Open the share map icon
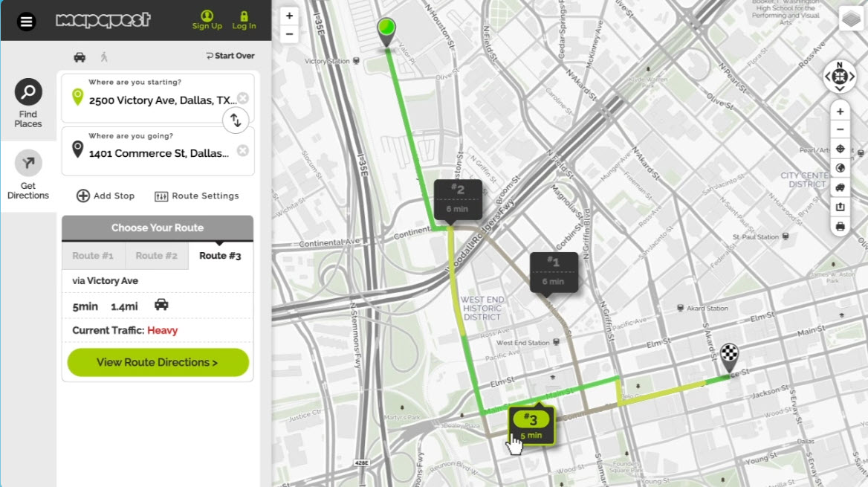 pos(840,207)
